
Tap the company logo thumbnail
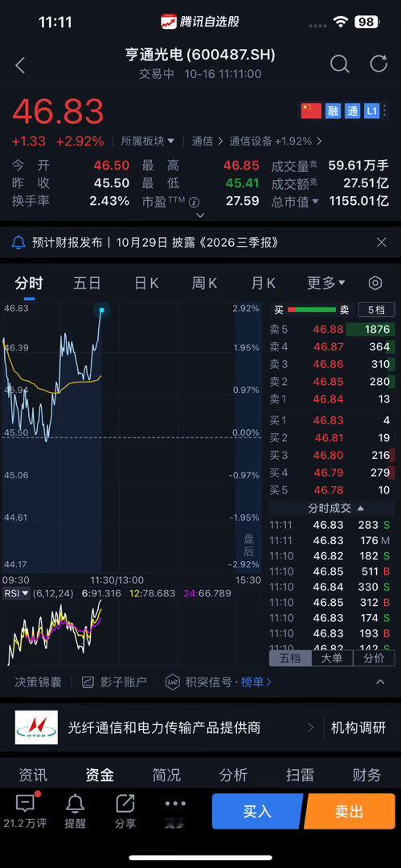click(36, 727)
